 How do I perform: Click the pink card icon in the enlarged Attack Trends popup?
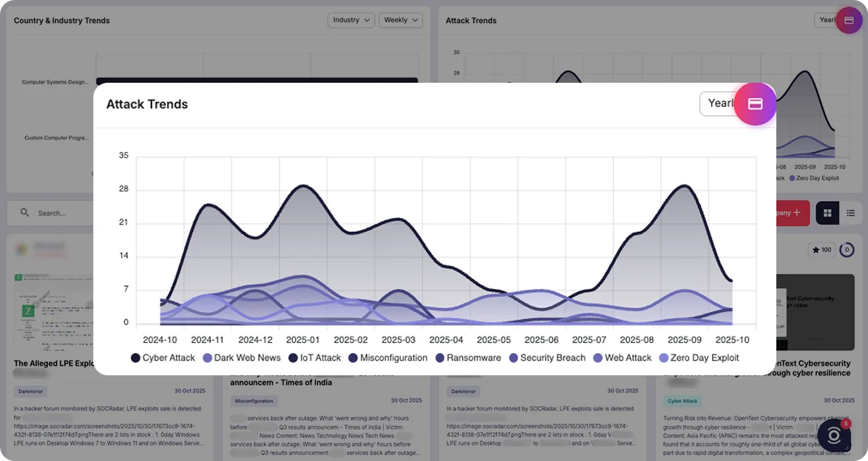[755, 104]
